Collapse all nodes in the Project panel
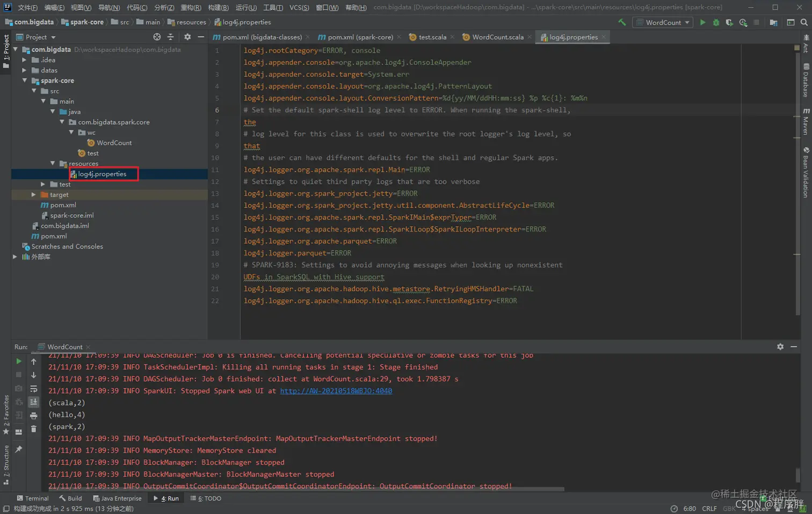812x514 pixels. (171, 37)
